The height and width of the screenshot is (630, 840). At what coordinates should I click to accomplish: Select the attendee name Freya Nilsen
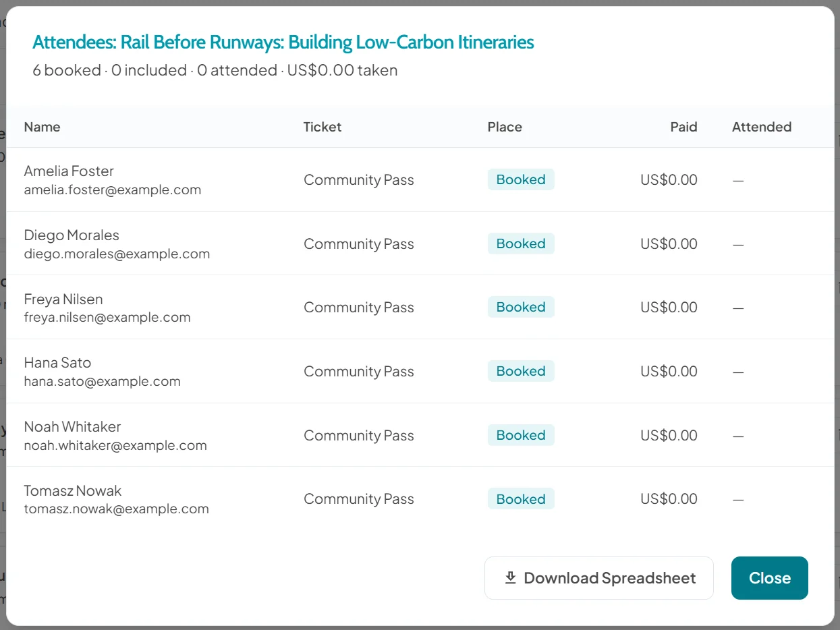63,299
